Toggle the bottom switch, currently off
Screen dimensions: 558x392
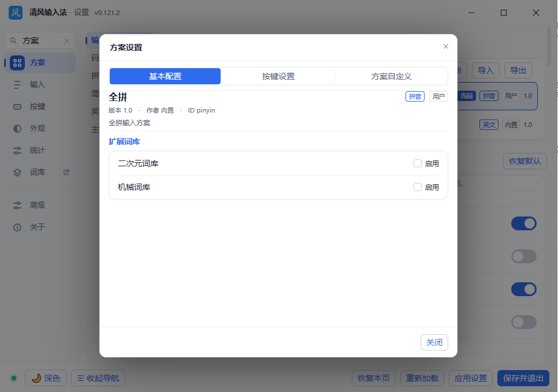click(524, 322)
